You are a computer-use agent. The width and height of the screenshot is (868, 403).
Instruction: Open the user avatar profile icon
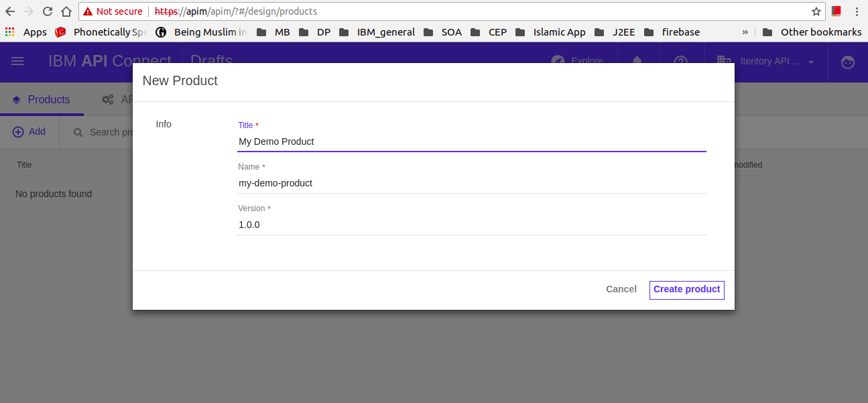(x=848, y=62)
